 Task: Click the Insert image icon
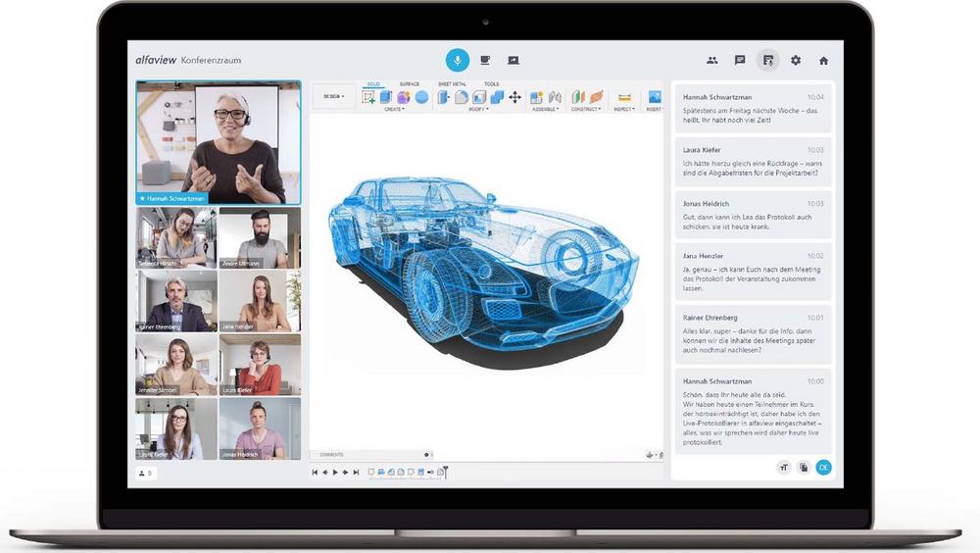[654, 97]
